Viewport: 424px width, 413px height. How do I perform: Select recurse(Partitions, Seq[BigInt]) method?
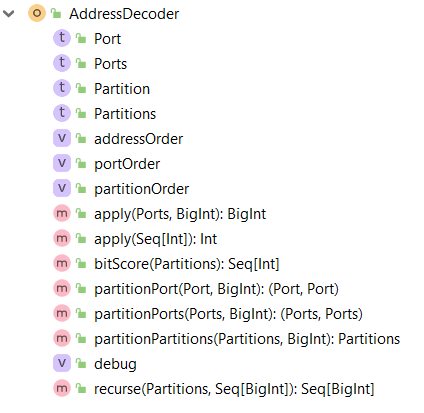pyautogui.click(x=234, y=389)
